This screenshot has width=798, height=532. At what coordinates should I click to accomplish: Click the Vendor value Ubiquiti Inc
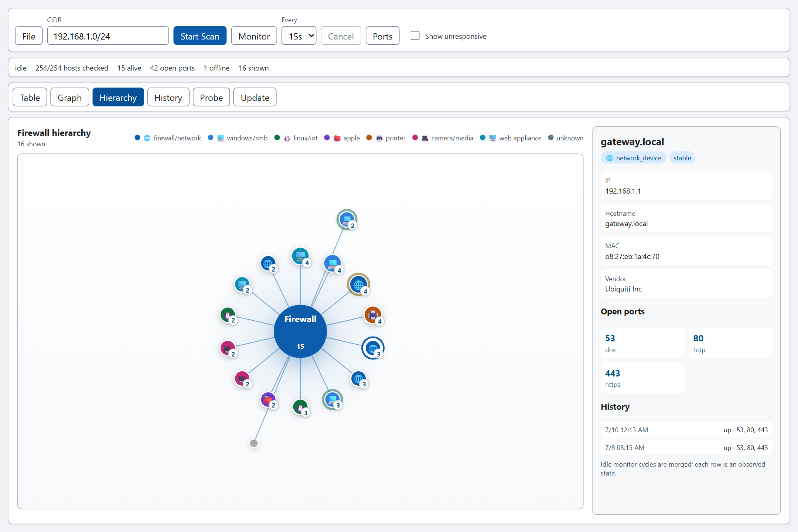(x=623, y=289)
